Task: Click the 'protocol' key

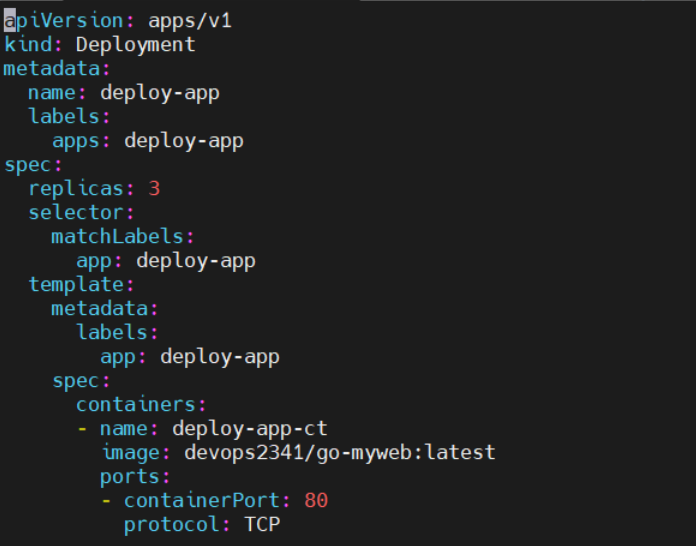Action: tap(171, 525)
